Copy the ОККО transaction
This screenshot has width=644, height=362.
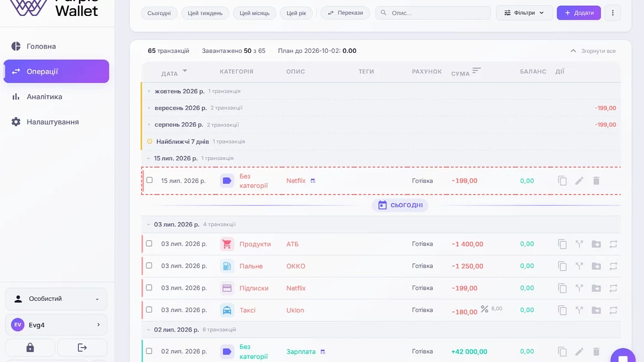[x=562, y=266]
